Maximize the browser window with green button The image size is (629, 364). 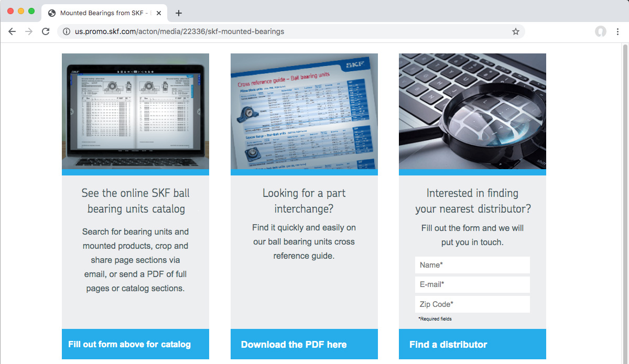(31, 11)
